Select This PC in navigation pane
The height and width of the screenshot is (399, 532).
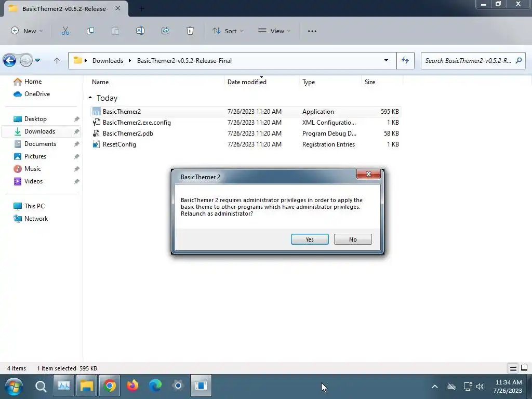pos(34,206)
